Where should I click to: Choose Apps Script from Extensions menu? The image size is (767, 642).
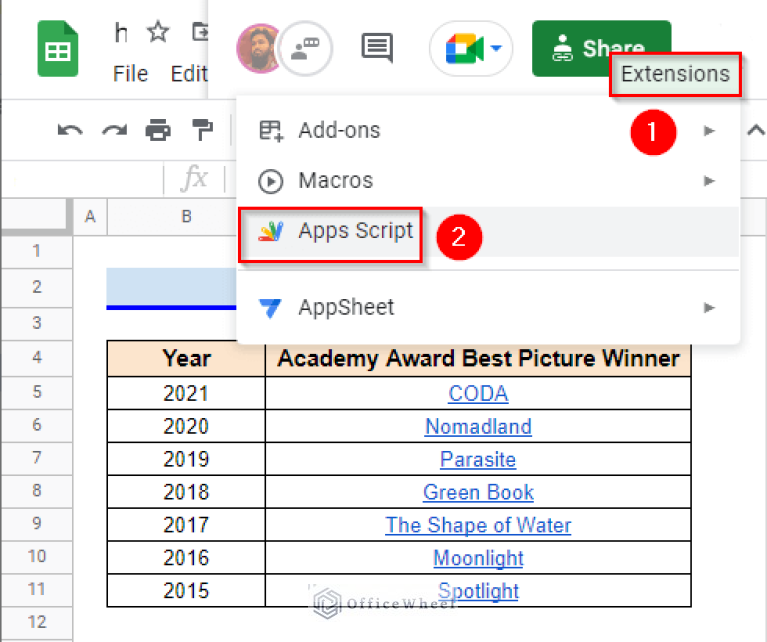tap(355, 231)
